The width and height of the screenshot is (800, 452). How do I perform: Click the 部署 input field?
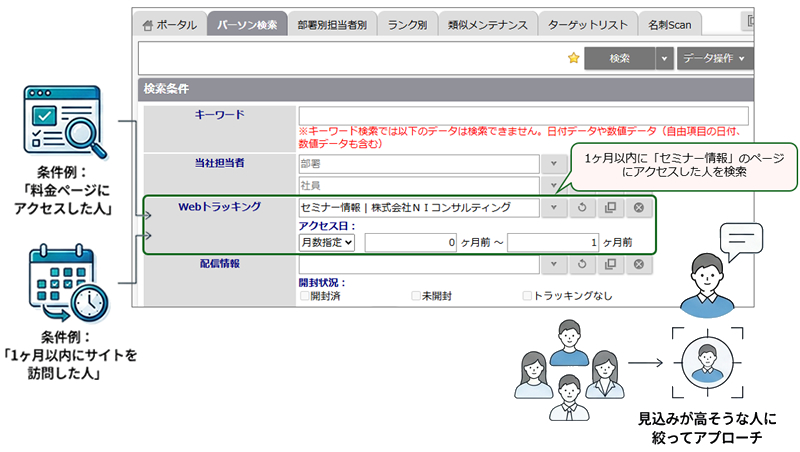point(419,164)
